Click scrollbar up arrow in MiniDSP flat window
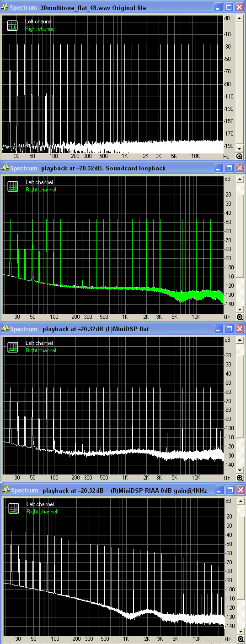The image size is (246, 644). (x=240, y=340)
